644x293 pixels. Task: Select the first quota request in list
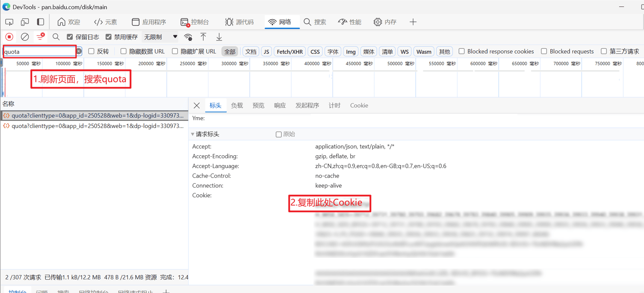94,115
